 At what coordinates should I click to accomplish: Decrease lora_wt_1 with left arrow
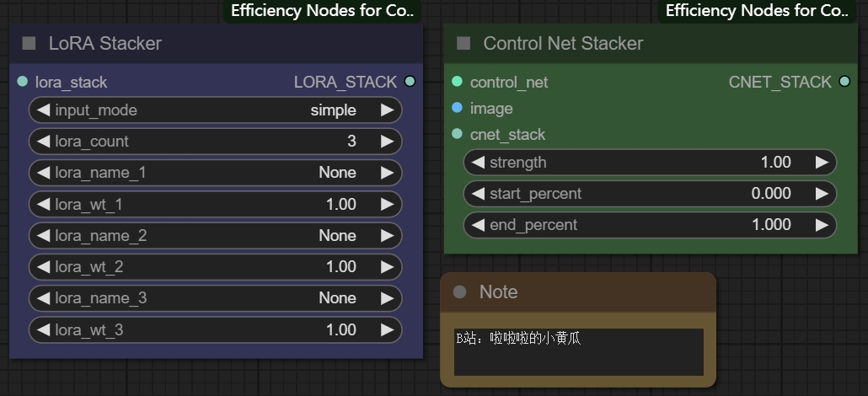coord(43,204)
